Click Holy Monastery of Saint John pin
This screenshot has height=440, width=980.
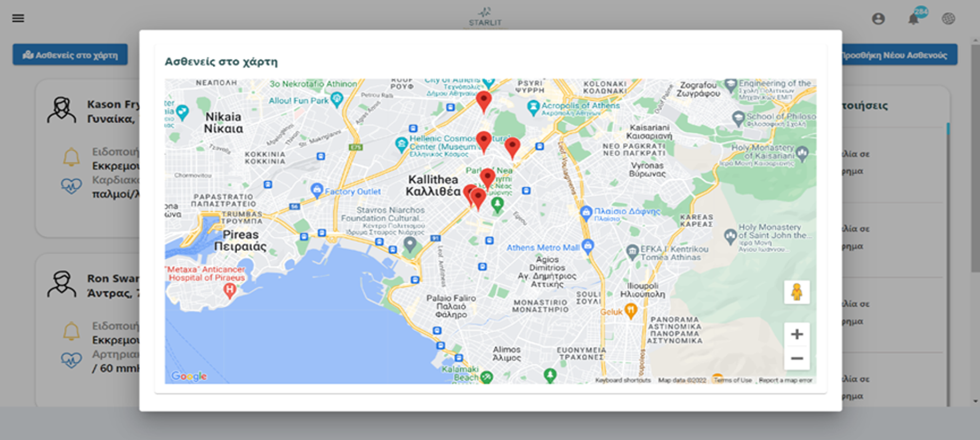tap(730, 235)
